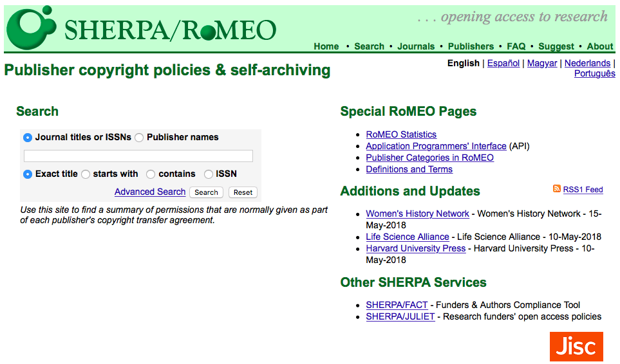Click the Jisc orange logo
620x364 pixels.
coord(576,346)
